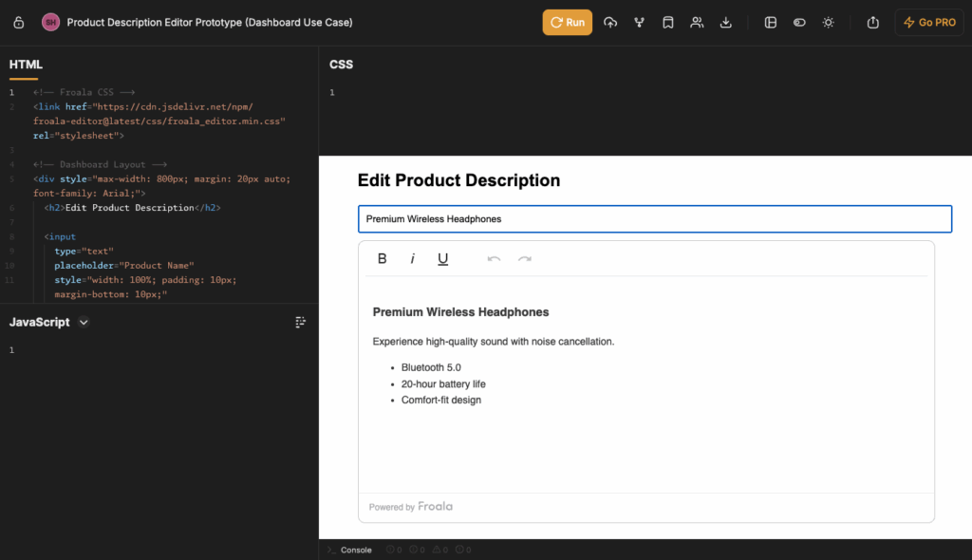This screenshot has width=972, height=560.
Task: Click the type="text" code line
Action: pyautogui.click(x=84, y=252)
